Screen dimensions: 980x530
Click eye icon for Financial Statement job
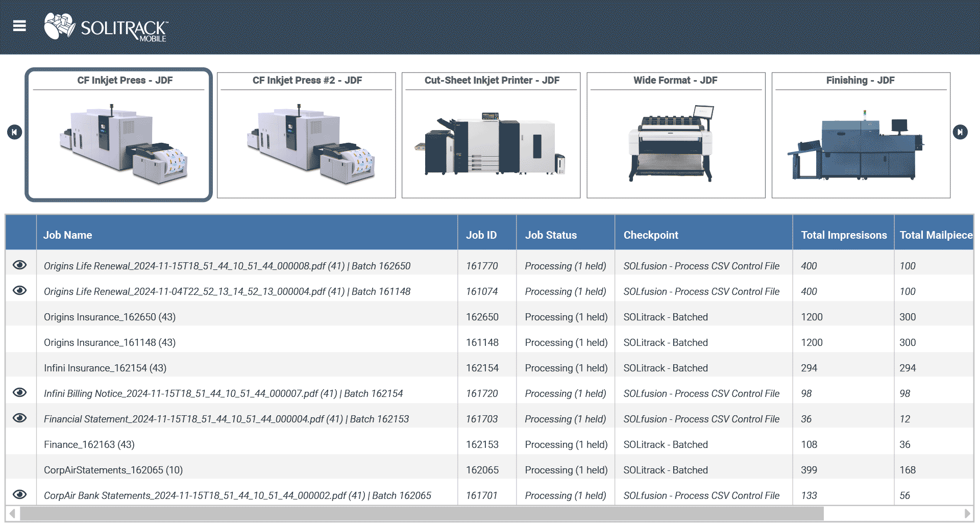[20, 418]
